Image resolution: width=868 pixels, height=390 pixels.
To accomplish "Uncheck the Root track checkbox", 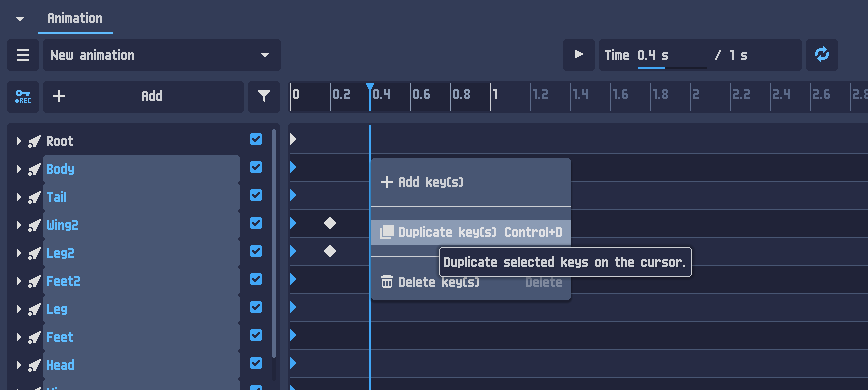I will coord(256,139).
